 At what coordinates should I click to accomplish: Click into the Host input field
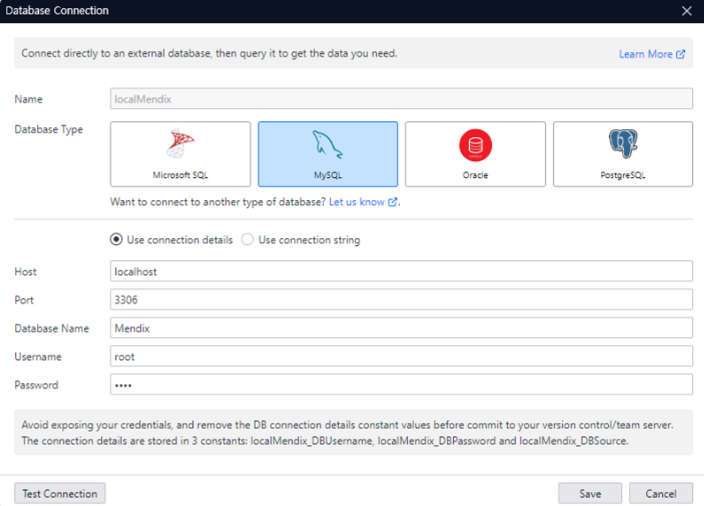click(x=401, y=271)
